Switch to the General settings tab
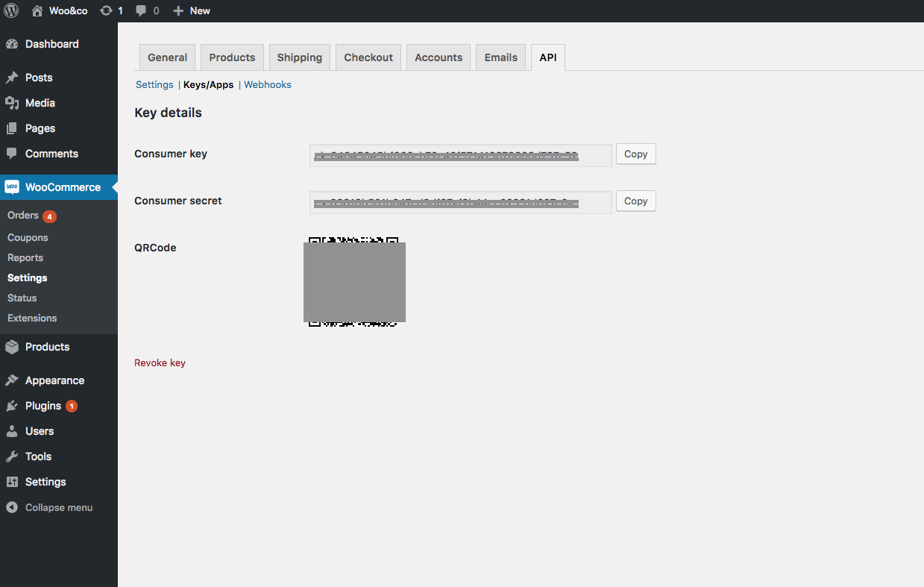This screenshot has width=924, height=587. click(x=168, y=57)
